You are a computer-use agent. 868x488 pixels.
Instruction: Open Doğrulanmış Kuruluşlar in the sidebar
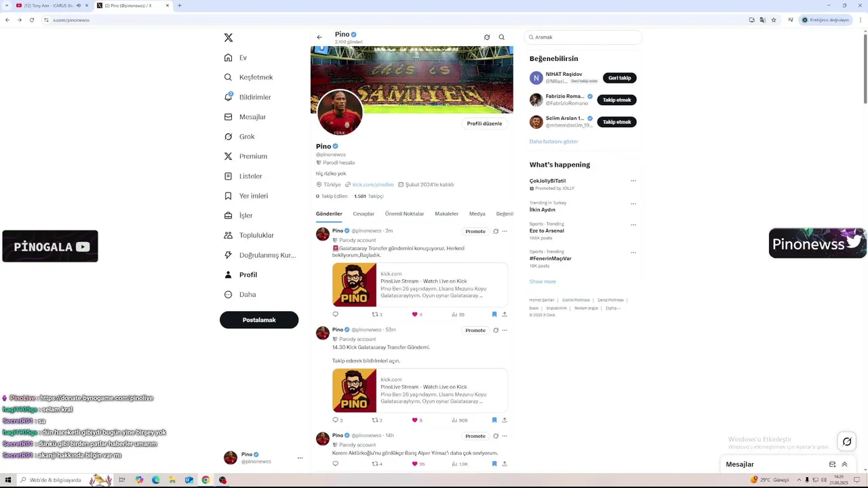pos(260,255)
